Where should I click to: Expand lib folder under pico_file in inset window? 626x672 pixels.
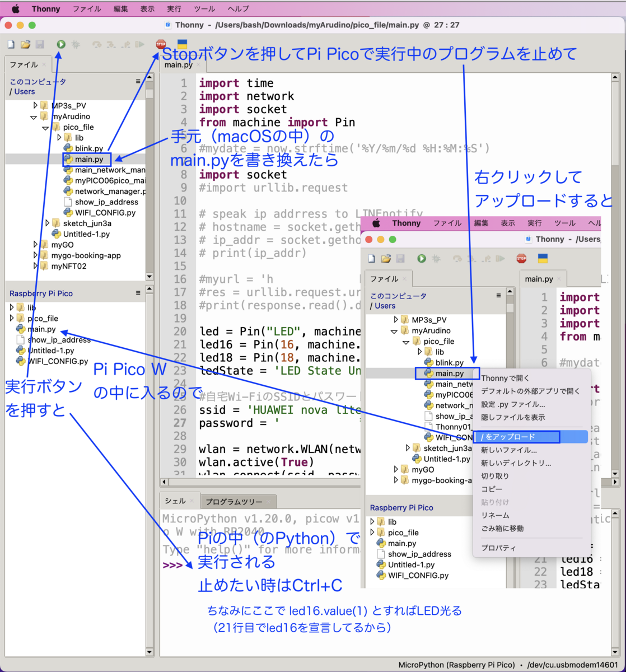[x=419, y=352]
